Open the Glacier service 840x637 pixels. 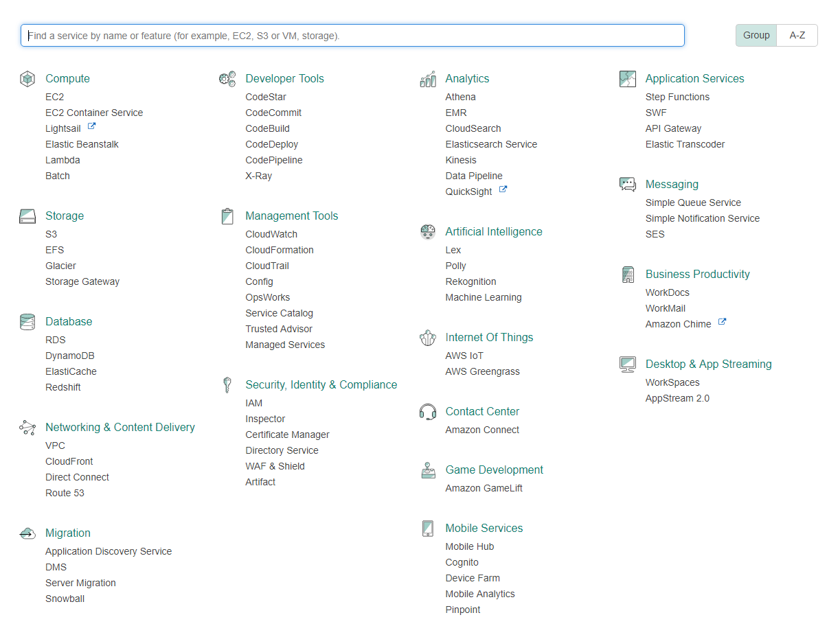tap(61, 266)
